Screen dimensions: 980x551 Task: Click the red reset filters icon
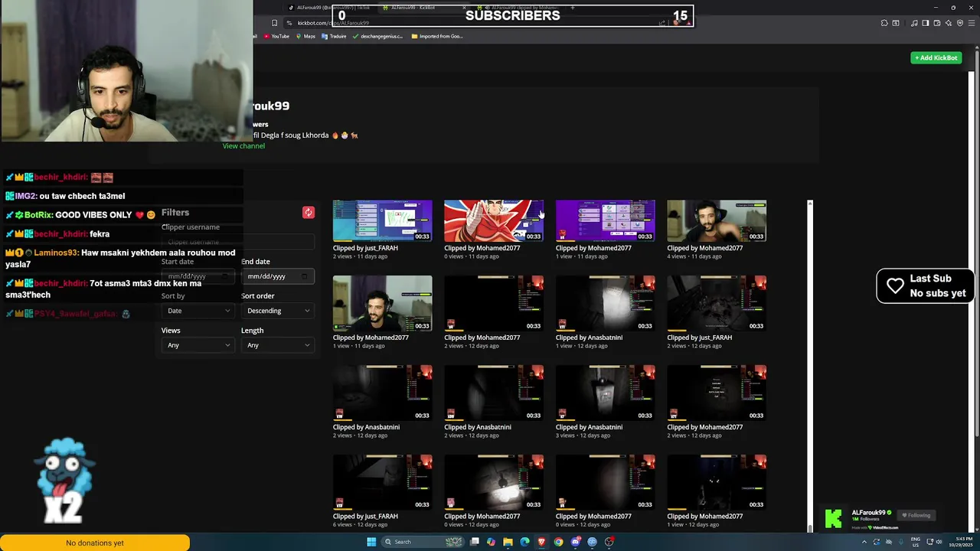tap(308, 213)
